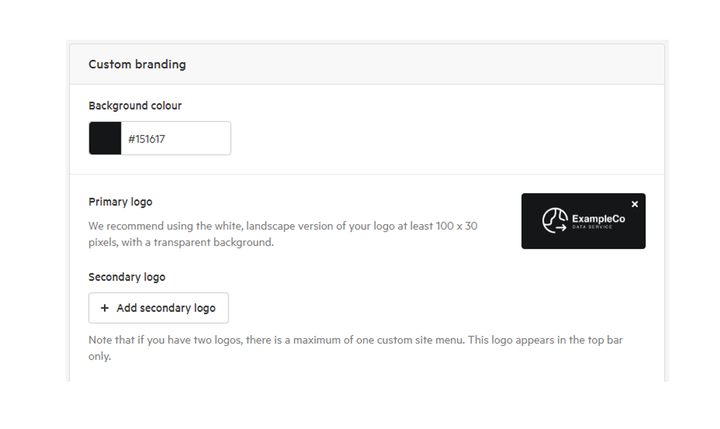The width and height of the screenshot is (720, 429).
Task: Click the Primary logo label
Action: pyautogui.click(x=120, y=202)
